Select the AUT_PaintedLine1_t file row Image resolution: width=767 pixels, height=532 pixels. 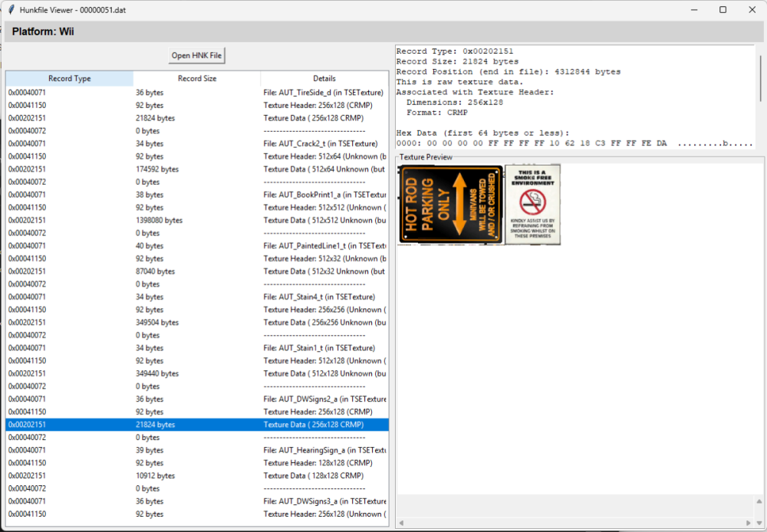pyautogui.click(x=196, y=245)
